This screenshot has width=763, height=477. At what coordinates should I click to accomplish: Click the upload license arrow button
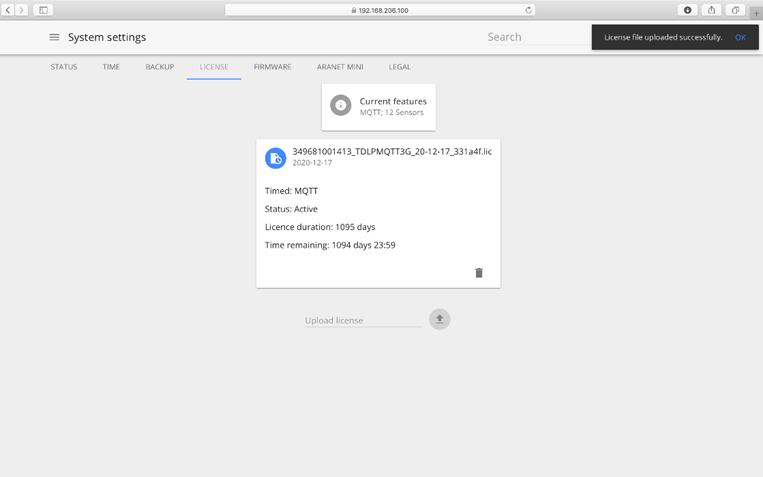point(439,319)
